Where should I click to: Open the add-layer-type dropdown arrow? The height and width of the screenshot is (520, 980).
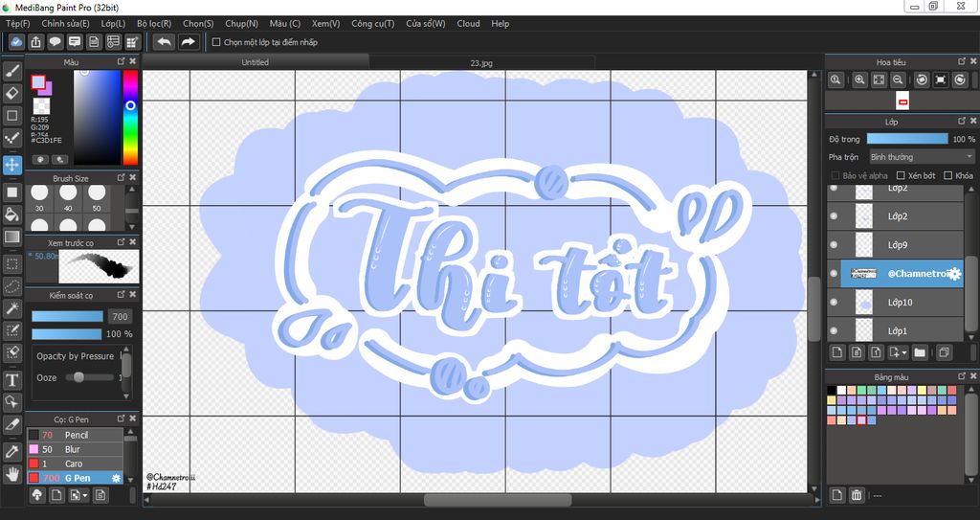[x=903, y=353]
